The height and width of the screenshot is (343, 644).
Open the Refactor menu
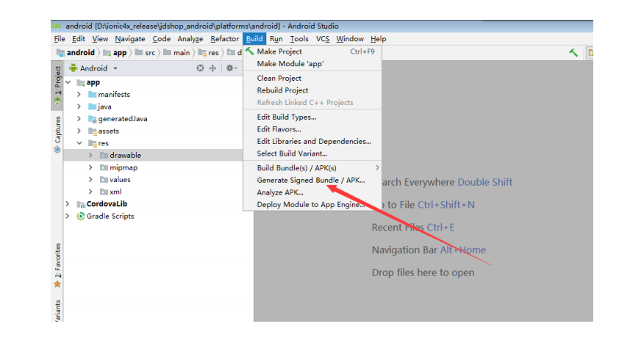[x=224, y=39]
